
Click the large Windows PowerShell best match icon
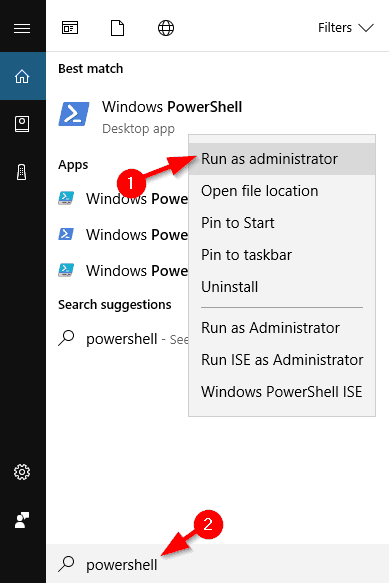pos(74,114)
